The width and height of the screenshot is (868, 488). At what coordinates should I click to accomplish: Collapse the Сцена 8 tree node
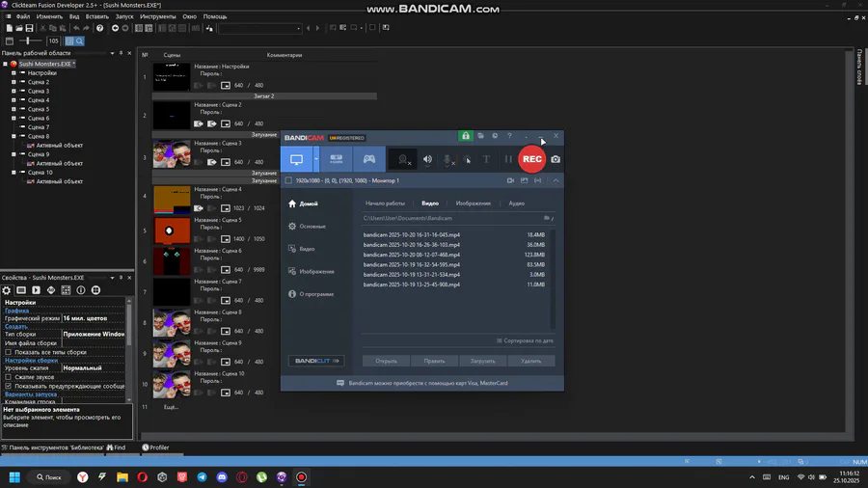point(14,136)
